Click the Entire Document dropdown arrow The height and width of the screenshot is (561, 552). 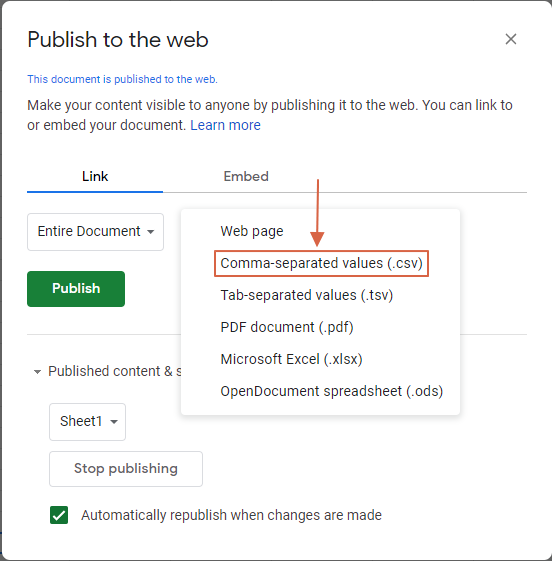coord(151,232)
